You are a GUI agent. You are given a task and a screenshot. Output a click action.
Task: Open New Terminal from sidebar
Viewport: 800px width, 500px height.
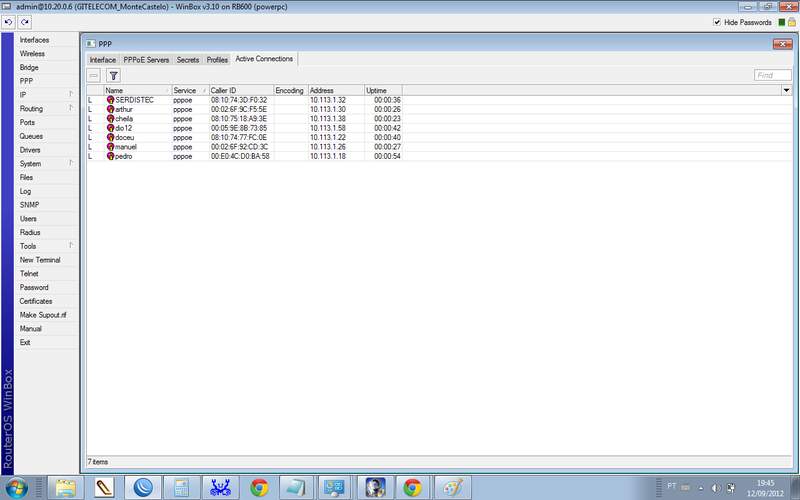pyautogui.click(x=40, y=260)
